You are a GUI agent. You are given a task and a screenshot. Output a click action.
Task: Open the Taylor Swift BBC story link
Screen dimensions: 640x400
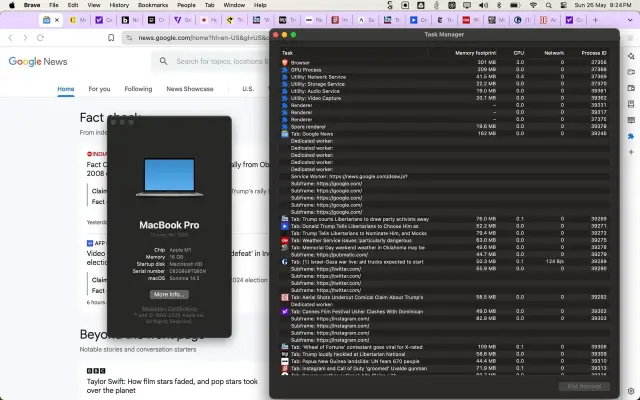[172, 386]
